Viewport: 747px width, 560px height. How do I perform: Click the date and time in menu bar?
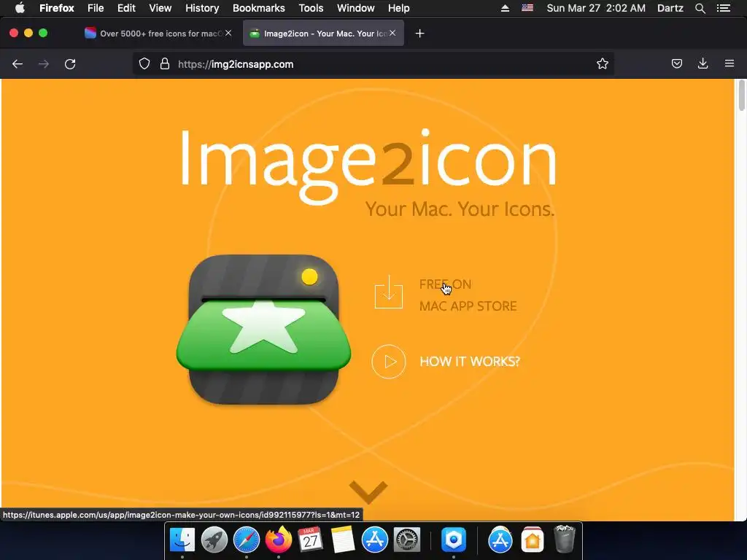click(x=596, y=8)
